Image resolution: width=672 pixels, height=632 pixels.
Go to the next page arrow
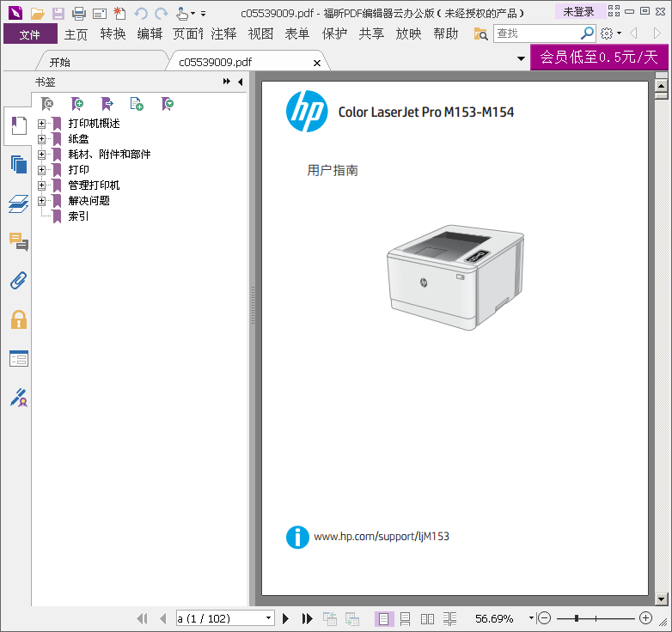[x=285, y=619]
